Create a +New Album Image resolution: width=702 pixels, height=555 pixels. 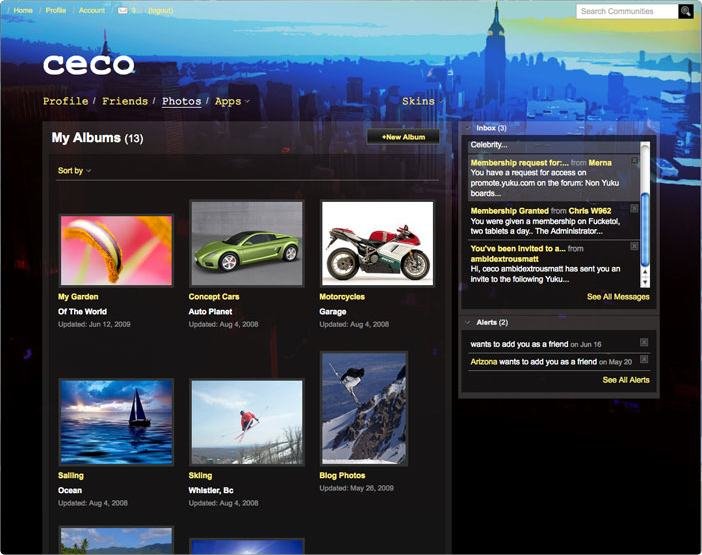click(x=403, y=137)
